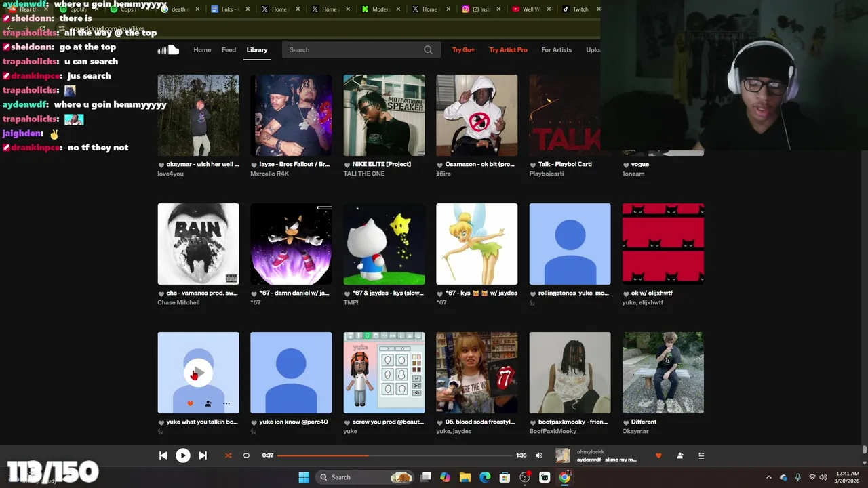
Task: Click the SoundCloud cloud logo
Action: (168, 49)
